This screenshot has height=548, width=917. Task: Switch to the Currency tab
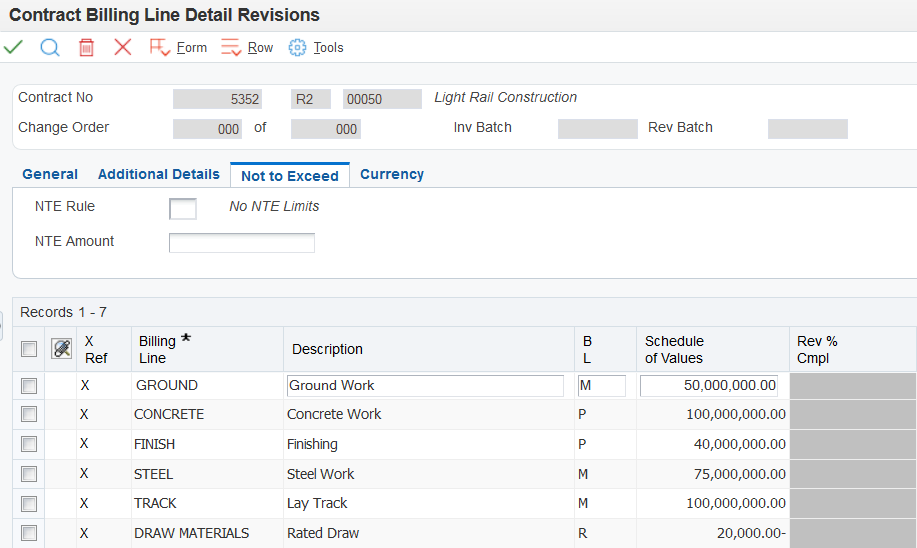[392, 174]
